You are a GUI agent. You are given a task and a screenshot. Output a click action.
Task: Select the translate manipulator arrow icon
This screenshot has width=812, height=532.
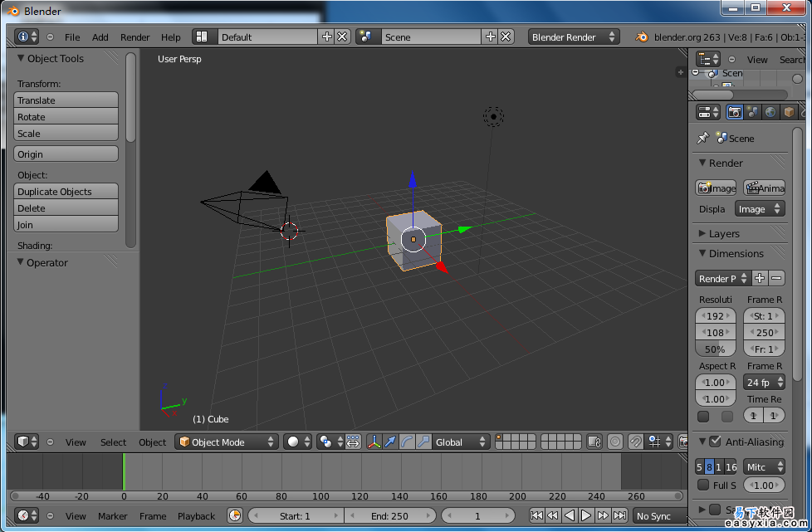(x=390, y=442)
